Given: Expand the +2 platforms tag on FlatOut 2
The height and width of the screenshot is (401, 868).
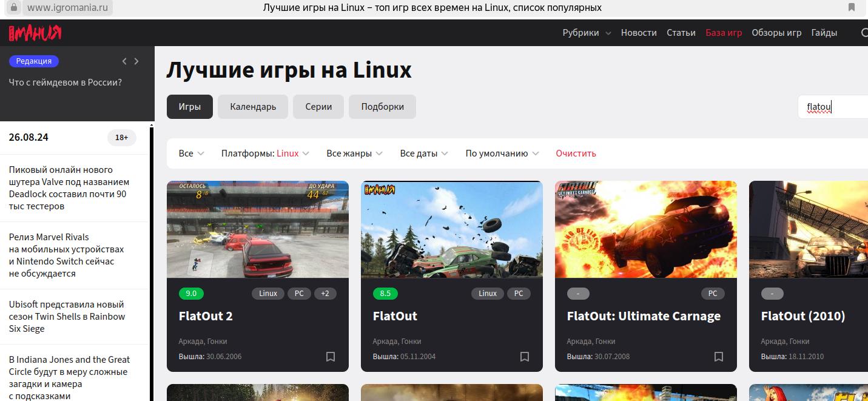Looking at the screenshot, I should (325, 294).
